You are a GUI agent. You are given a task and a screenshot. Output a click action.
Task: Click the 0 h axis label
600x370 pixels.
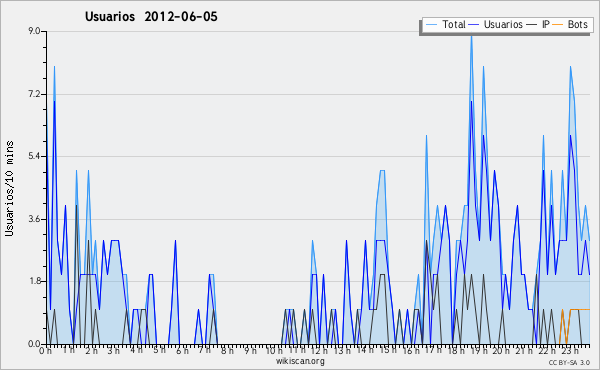tap(46, 350)
